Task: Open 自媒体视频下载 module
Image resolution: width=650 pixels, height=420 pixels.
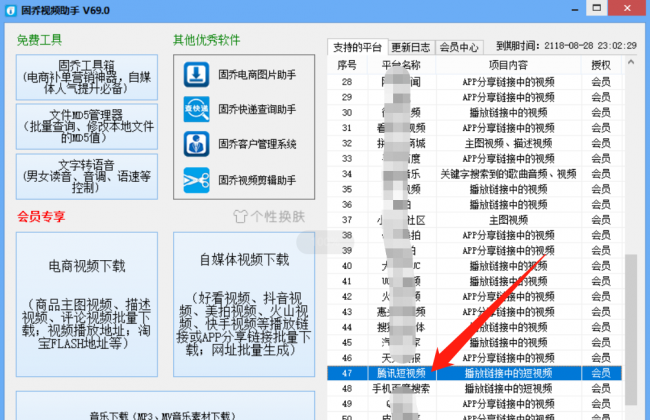Action: point(244,304)
